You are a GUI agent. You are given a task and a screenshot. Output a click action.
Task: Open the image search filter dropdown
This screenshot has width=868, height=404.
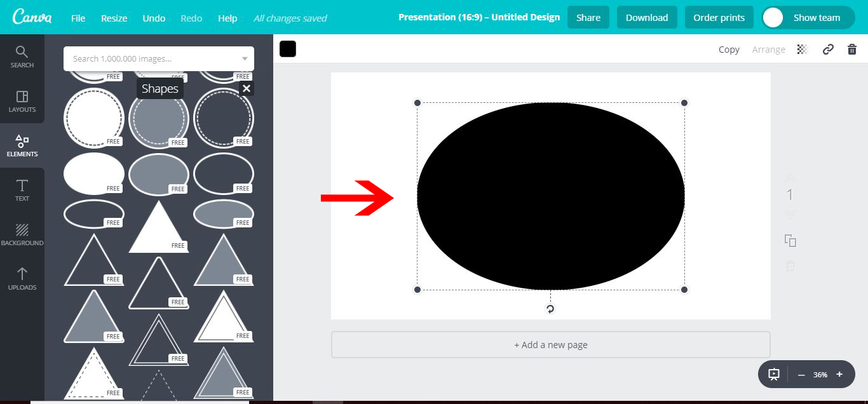[x=245, y=58]
